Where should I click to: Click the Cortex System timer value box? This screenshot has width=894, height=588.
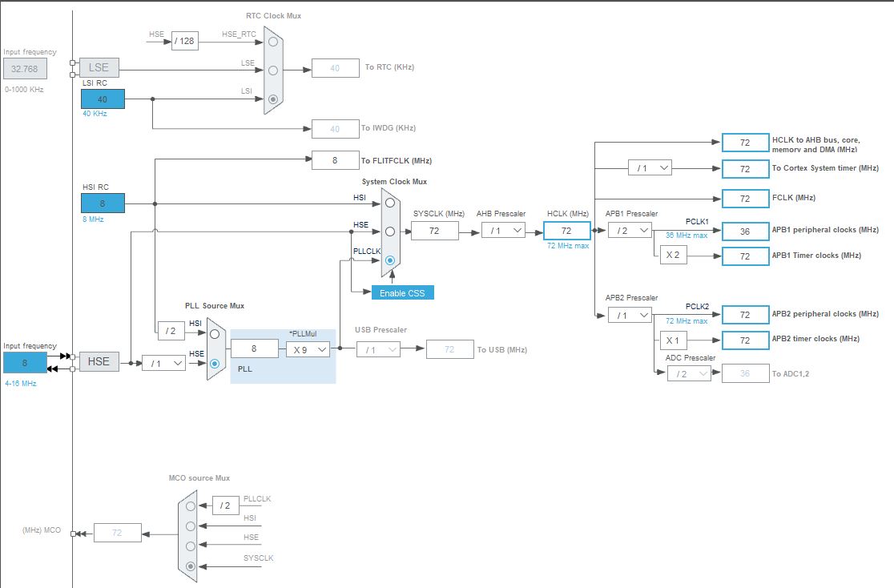point(746,169)
